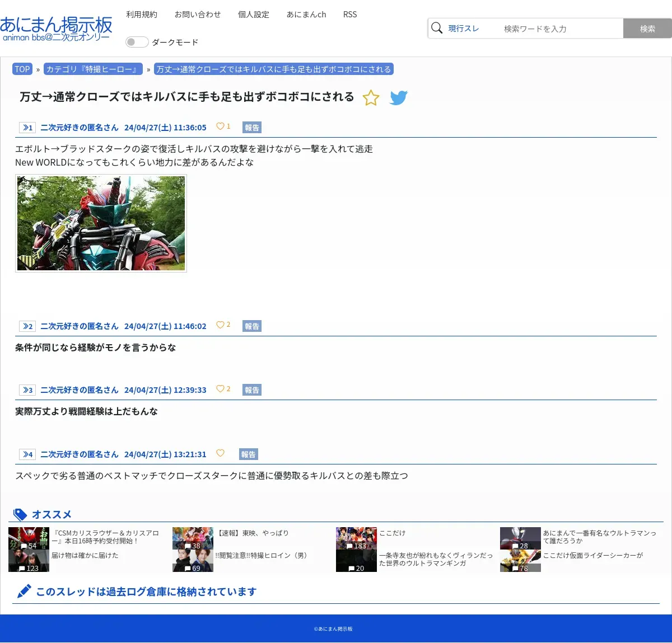The width and height of the screenshot is (672, 643).
Task: Focus the 検索ワードを入力 search field
Action: click(x=560, y=29)
